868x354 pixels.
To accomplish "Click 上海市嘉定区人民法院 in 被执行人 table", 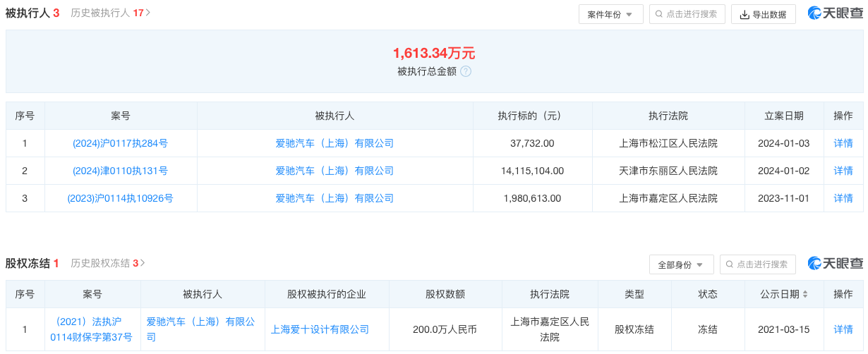I will (668, 198).
